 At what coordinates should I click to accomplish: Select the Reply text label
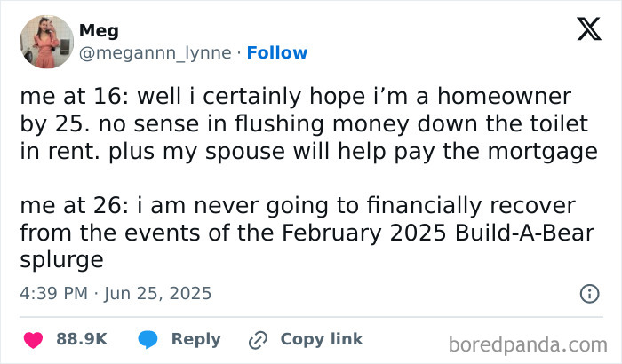click(196, 340)
